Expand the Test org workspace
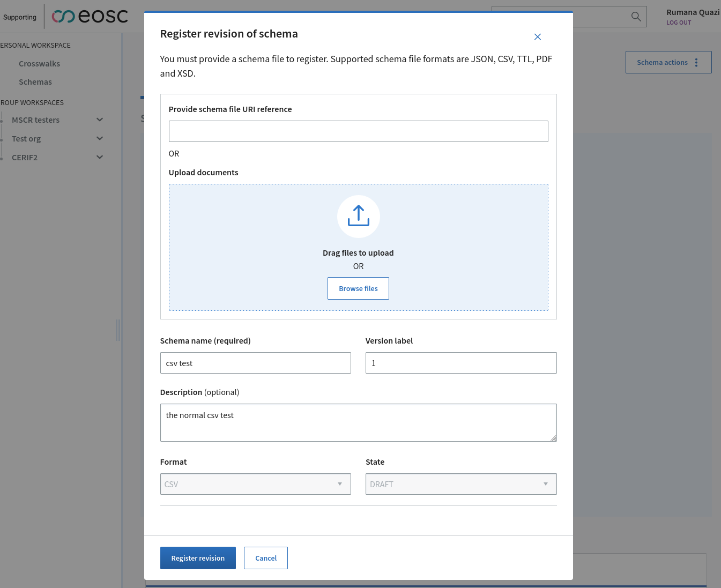The width and height of the screenshot is (721, 588). coord(100,138)
